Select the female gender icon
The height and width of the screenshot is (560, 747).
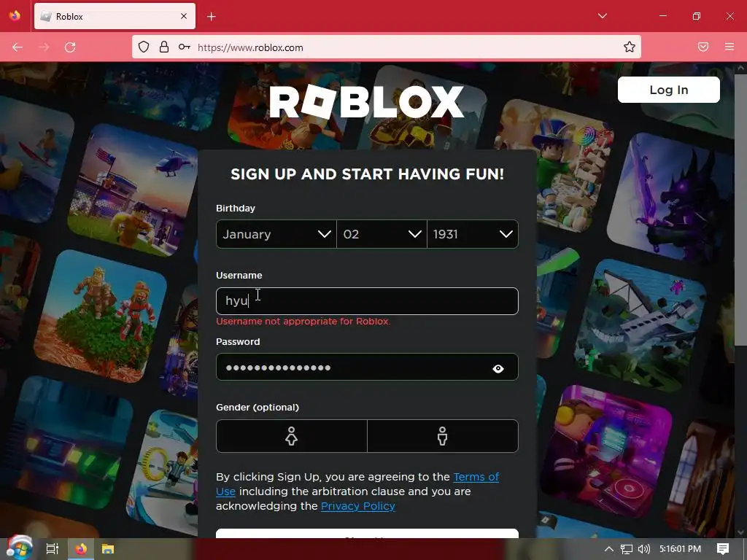coord(292,436)
